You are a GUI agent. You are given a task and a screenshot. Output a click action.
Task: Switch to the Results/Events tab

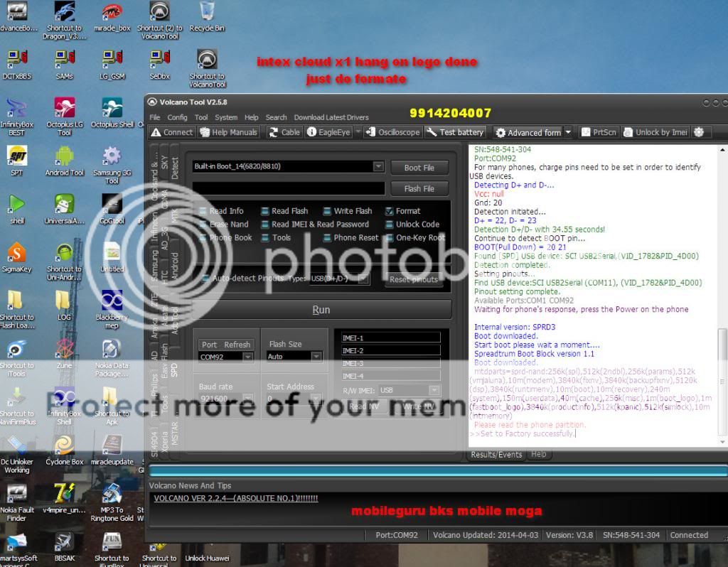pos(496,455)
